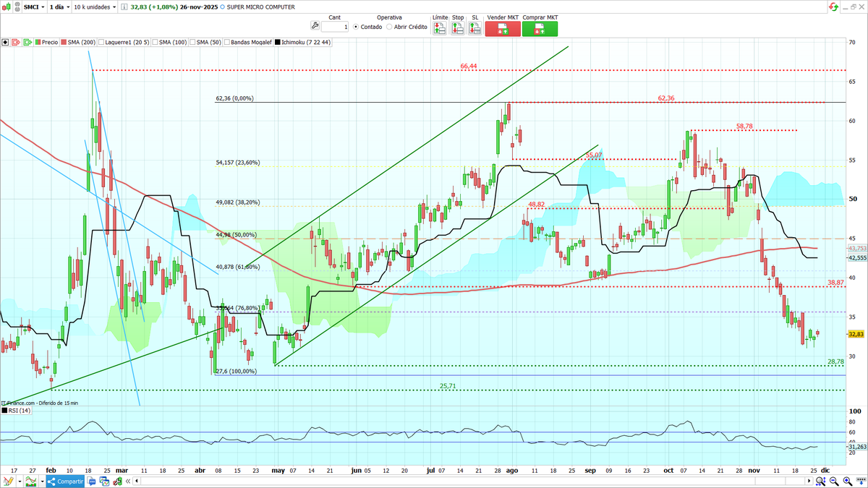Toggle the Ichimoku (7 22 44) indicator
The image size is (868, 488).
[302, 43]
